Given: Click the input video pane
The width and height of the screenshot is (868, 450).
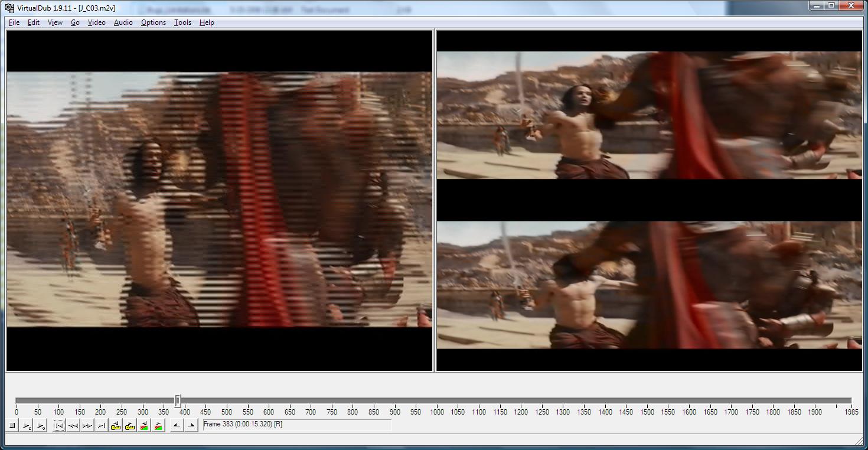Looking at the screenshot, I should click(x=219, y=200).
